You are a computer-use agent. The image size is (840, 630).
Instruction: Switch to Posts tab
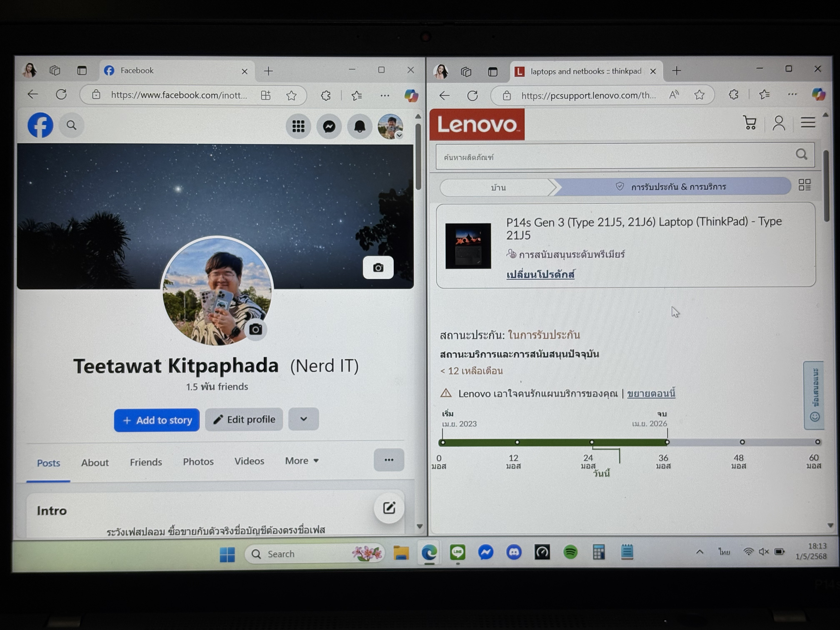49,463
